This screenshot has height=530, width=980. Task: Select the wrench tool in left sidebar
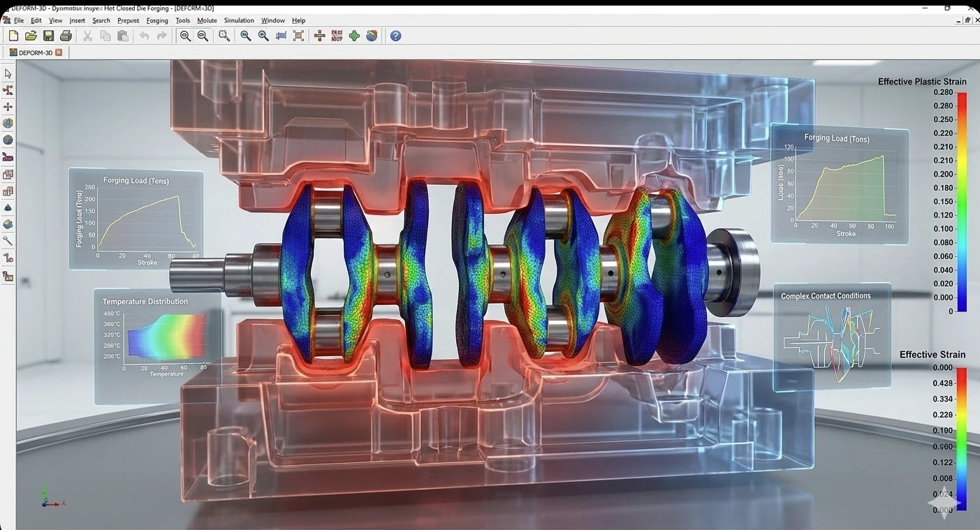point(8,241)
